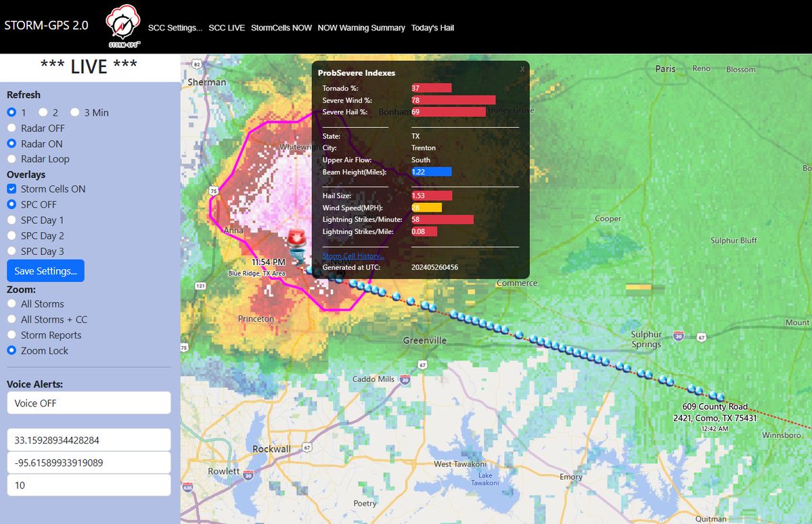Toggle Storm Cells ON checkbox

pos(12,189)
